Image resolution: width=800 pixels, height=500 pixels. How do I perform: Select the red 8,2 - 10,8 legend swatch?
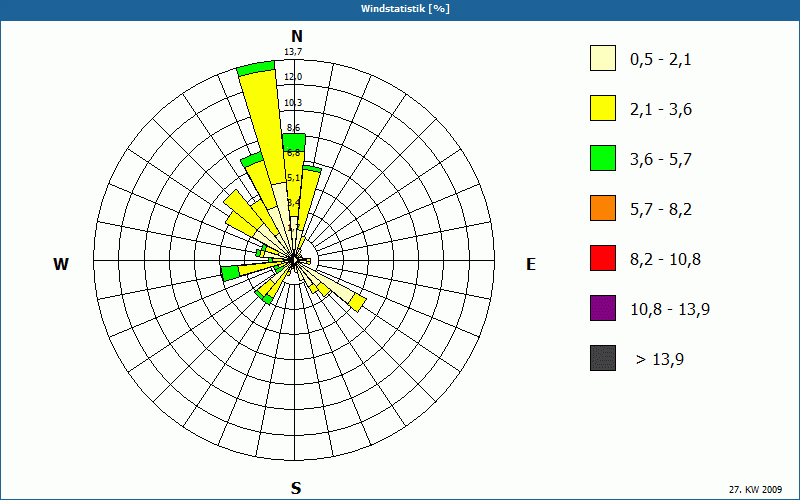(603, 258)
